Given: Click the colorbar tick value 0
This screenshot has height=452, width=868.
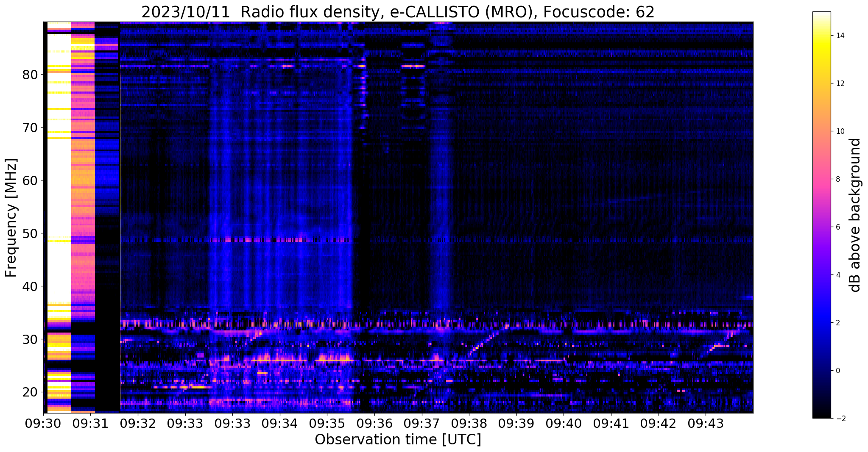Looking at the screenshot, I should (x=837, y=371).
